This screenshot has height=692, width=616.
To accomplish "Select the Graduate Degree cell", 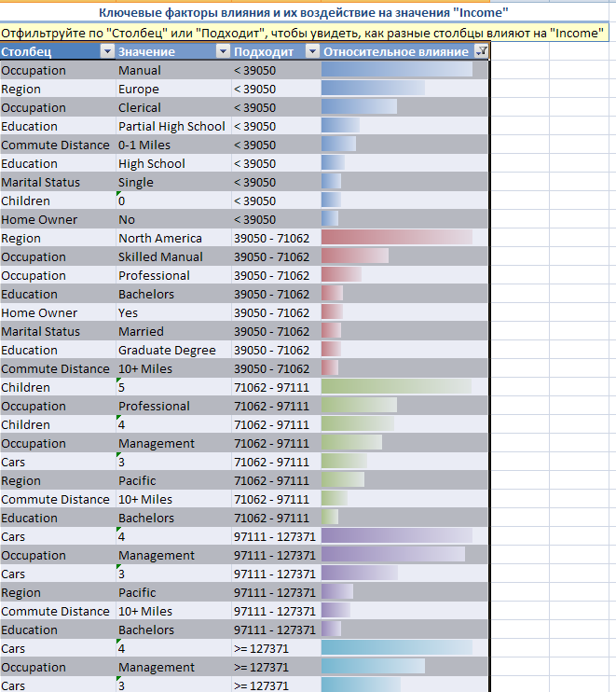I will [173, 350].
